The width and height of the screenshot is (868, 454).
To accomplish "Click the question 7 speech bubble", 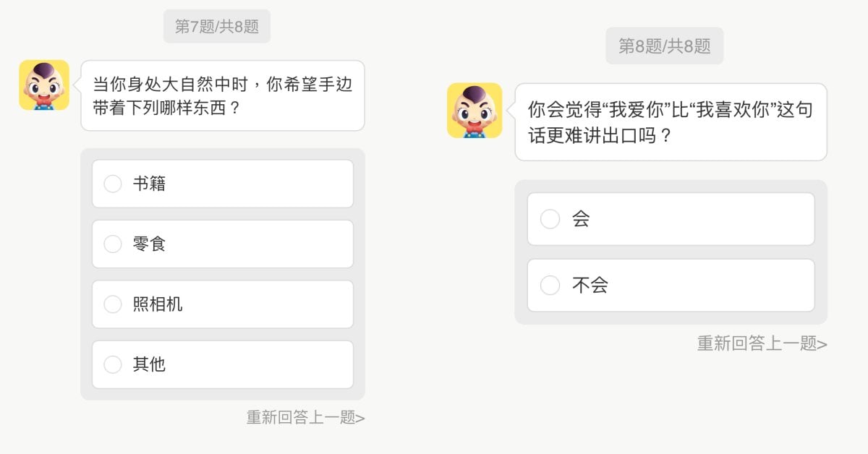I will [223, 95].
